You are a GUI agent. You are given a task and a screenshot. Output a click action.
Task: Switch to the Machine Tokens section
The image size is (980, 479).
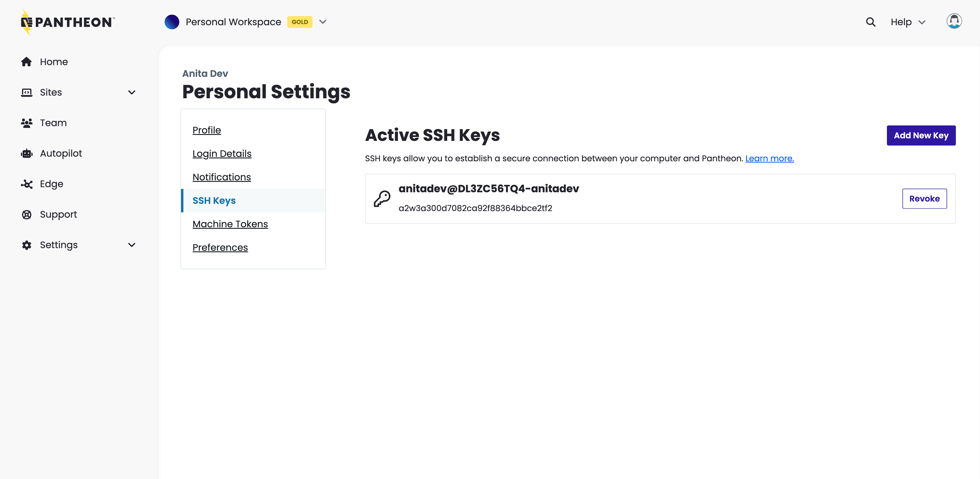[230, 224]
